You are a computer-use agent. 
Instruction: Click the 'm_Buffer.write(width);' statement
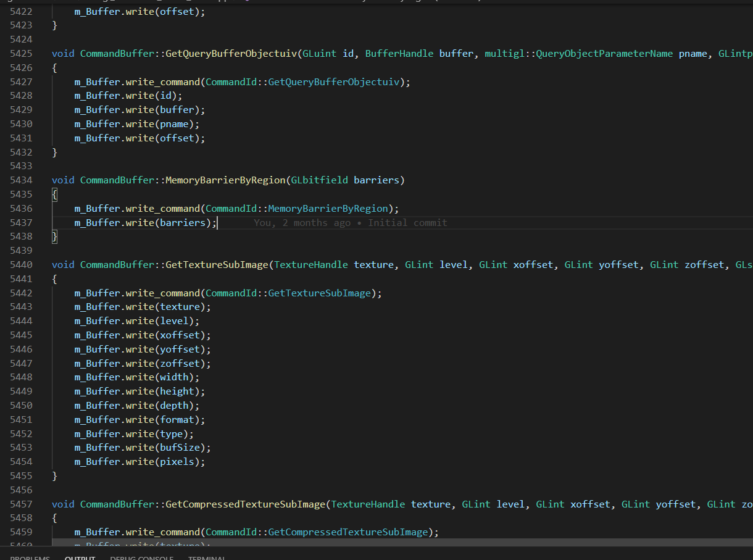pos(137,377)
